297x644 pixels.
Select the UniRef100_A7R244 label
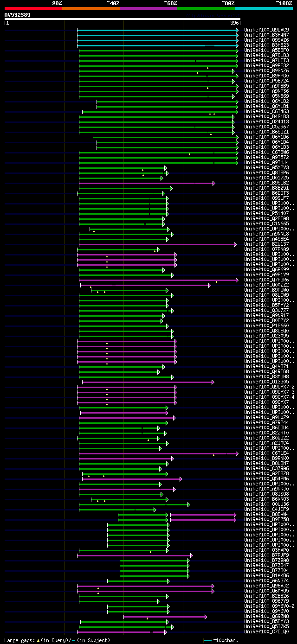tap(266, 422)
